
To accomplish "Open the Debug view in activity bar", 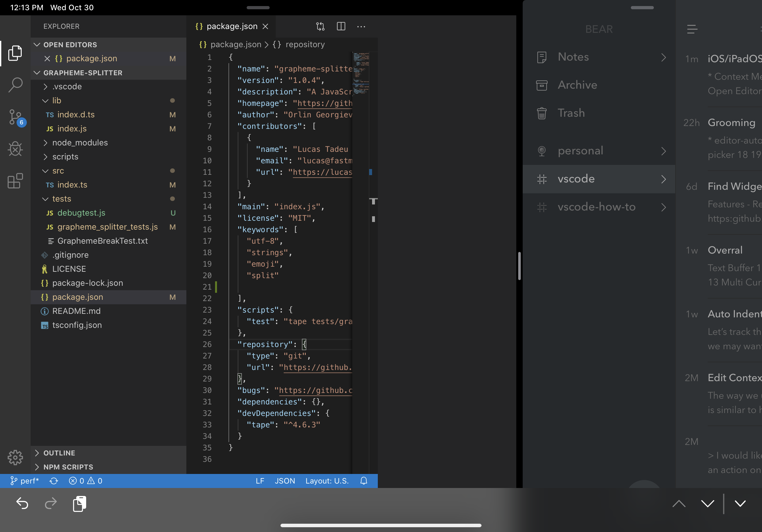I will pyautogui.click(x=15, y=149).
